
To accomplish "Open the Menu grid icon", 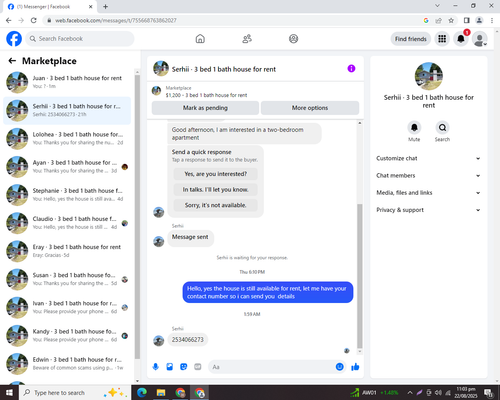I will point(442,39).
